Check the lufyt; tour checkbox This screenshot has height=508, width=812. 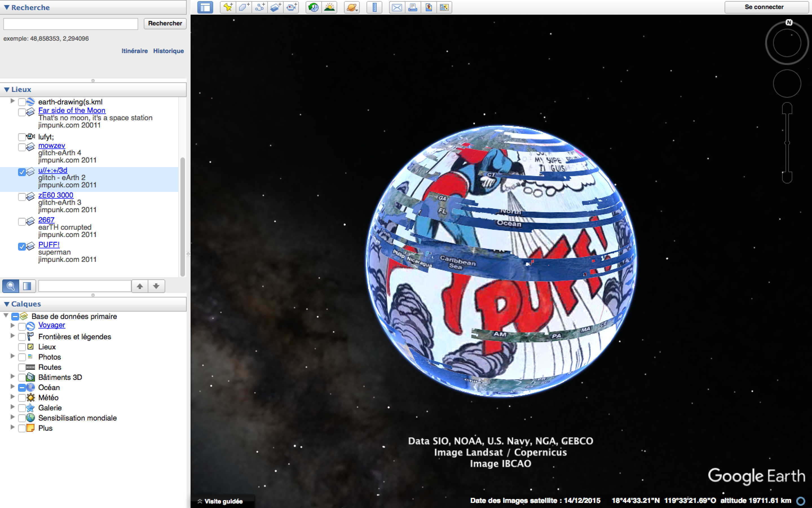click(22, 137)
